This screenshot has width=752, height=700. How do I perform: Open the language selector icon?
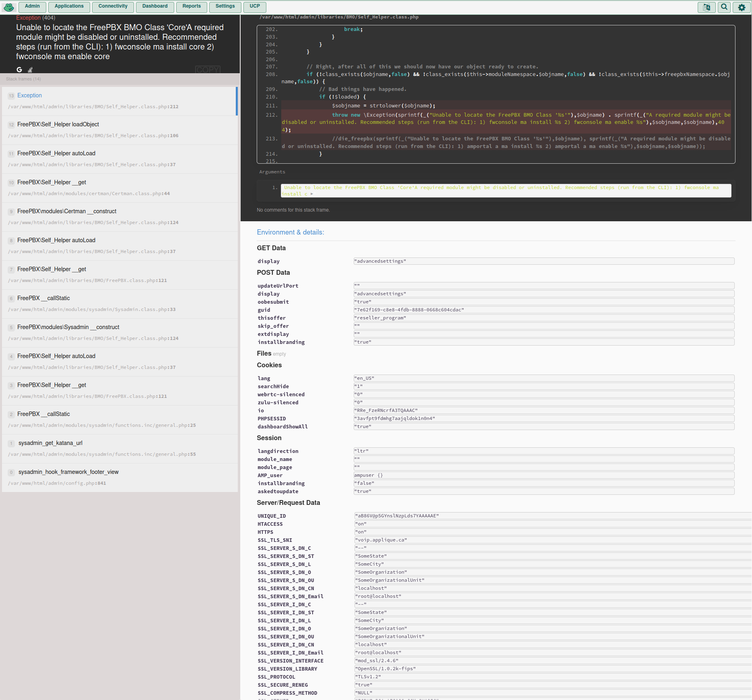tap(707, 7)
